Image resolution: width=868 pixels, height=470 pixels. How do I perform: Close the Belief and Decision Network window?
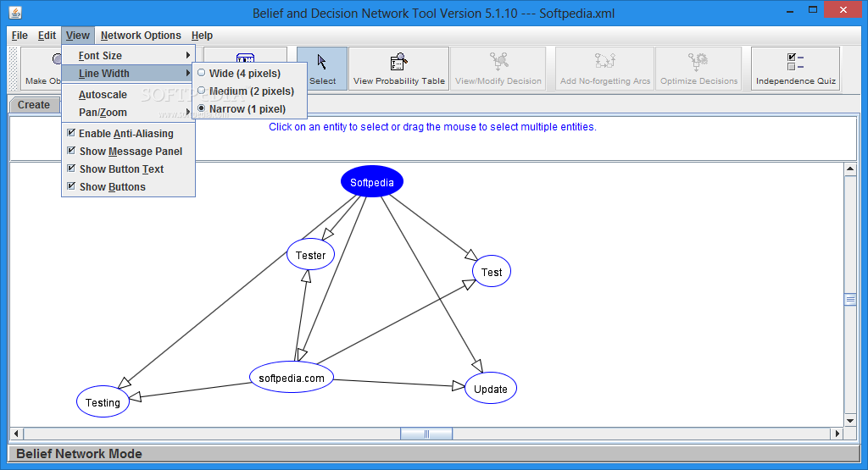tap(843, 9)
